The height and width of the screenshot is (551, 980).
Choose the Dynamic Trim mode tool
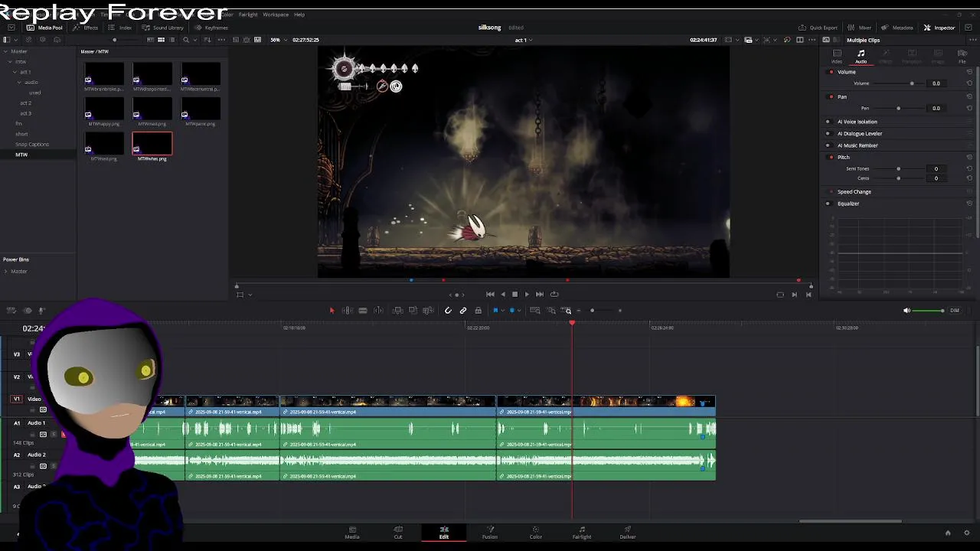tap(363, 311)
